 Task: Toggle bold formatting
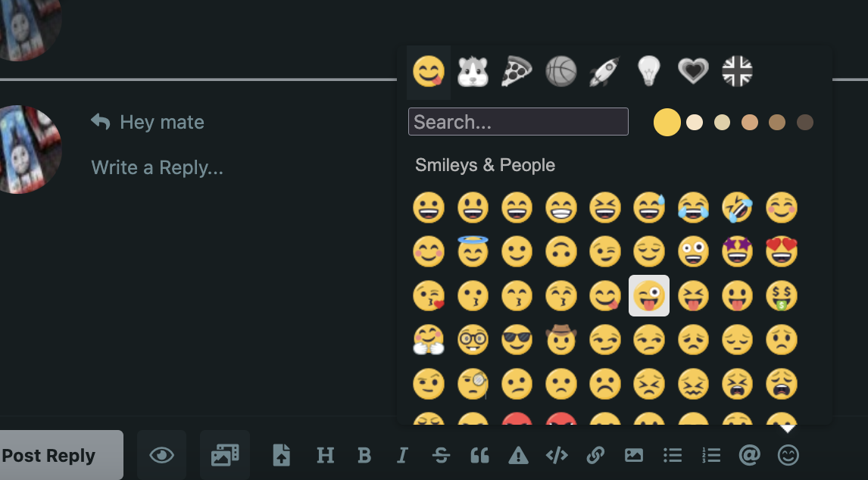[x=364, y=456]
